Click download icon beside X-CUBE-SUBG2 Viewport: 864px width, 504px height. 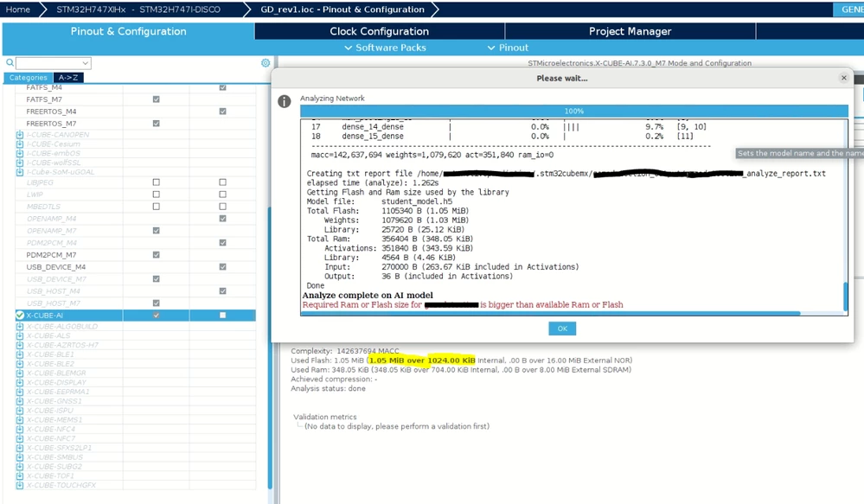(x=20, y=467)
